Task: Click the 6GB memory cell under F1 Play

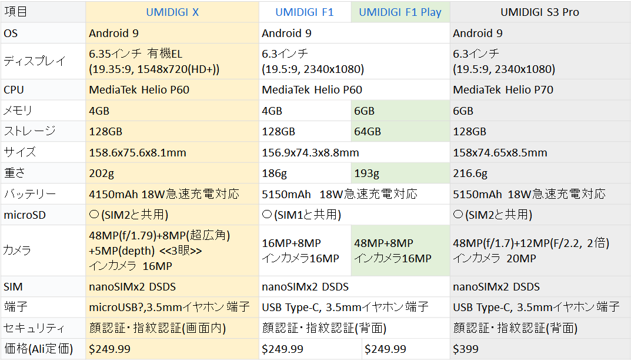Action: 400,111
